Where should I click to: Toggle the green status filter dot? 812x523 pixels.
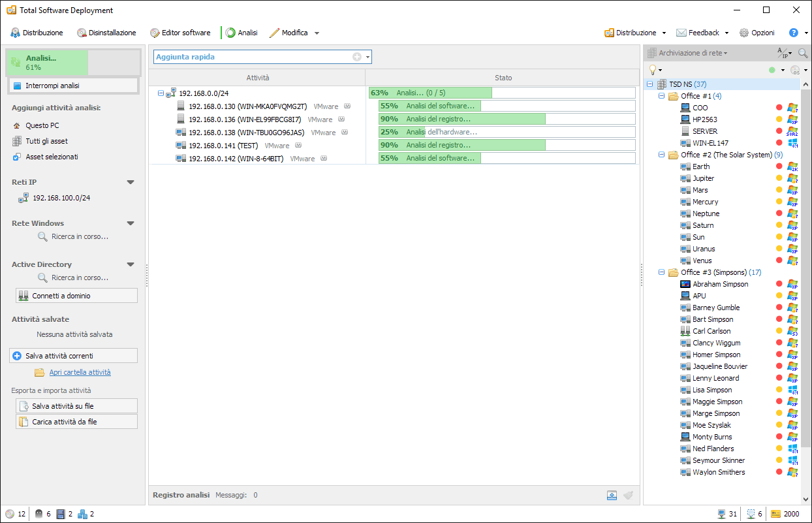772,70
